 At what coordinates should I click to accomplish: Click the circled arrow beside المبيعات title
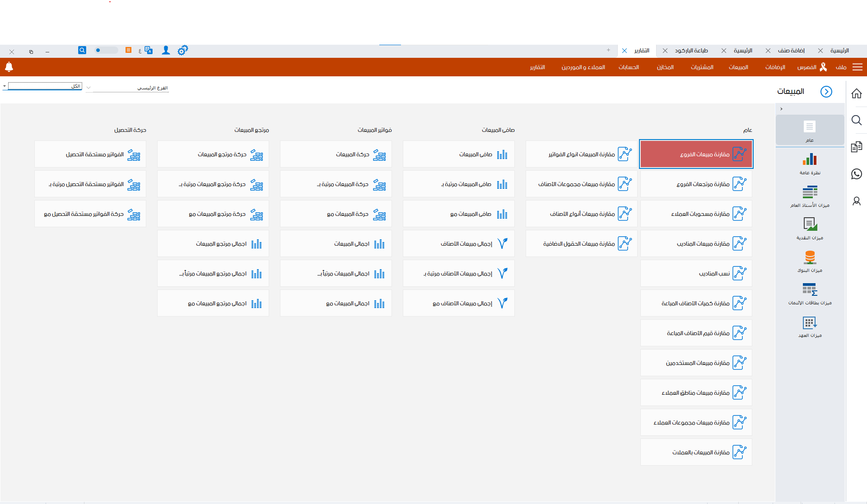[826, 92]
